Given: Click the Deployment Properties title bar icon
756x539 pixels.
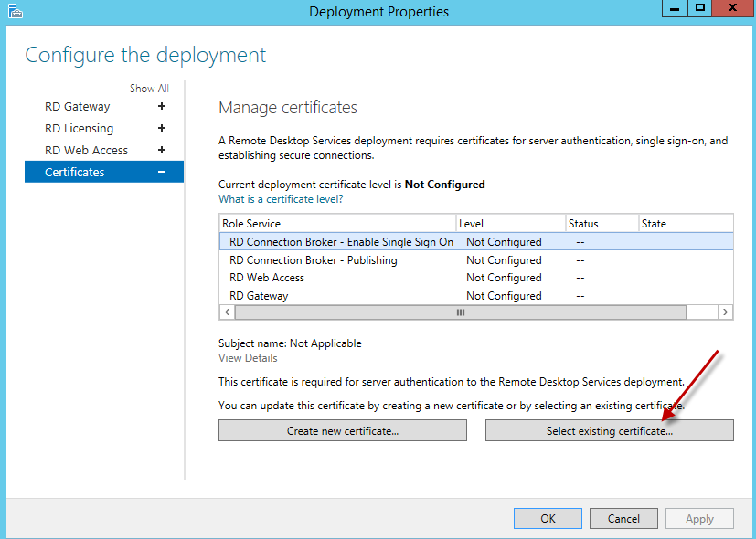Looking at the screenshot, I should click(x=15, y=11).
